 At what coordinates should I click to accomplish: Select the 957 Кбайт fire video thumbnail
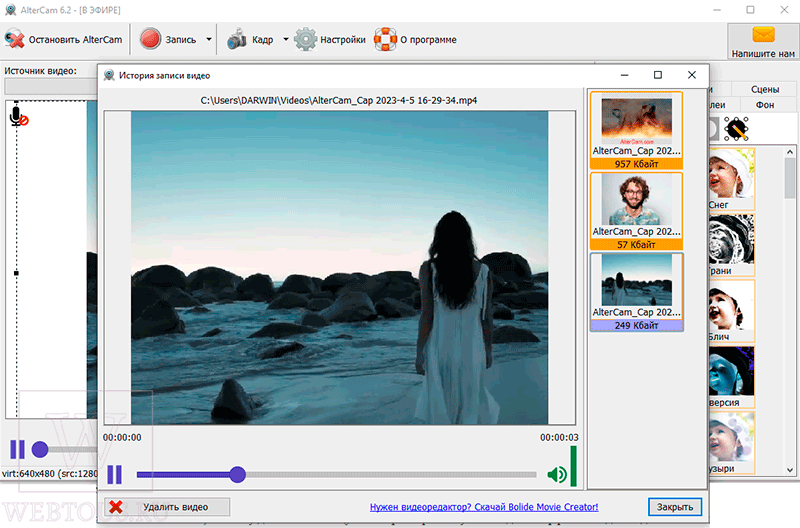(637, 130)
